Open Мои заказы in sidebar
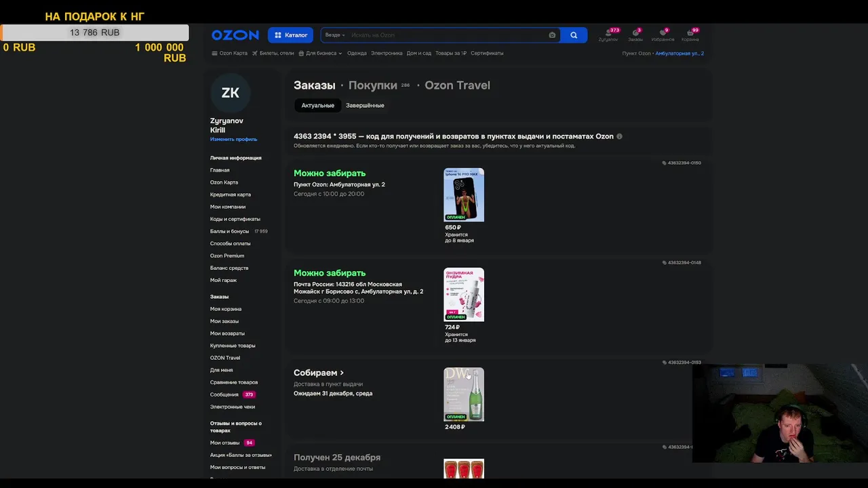This screenshot has width=868, height=488. (x=224, y=321)
